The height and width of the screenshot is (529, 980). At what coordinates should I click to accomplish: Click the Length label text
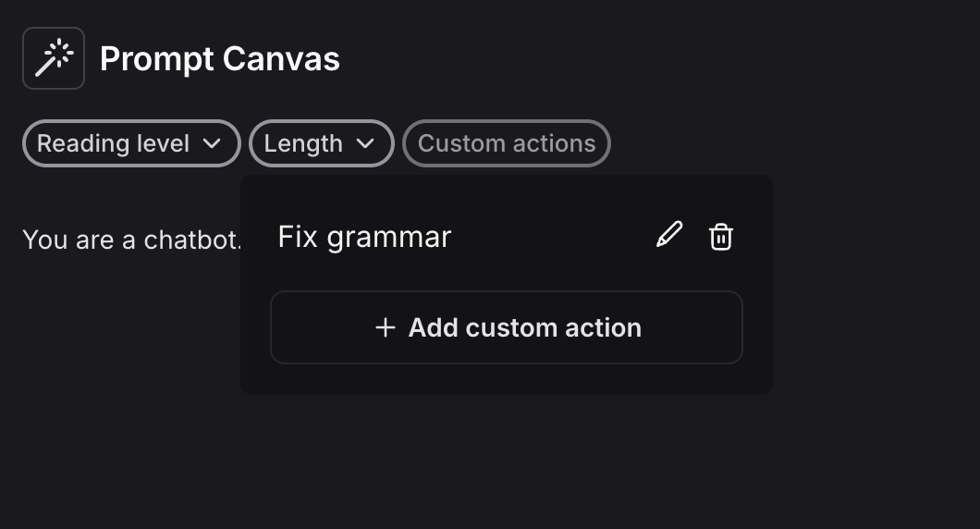pos(303,143)
